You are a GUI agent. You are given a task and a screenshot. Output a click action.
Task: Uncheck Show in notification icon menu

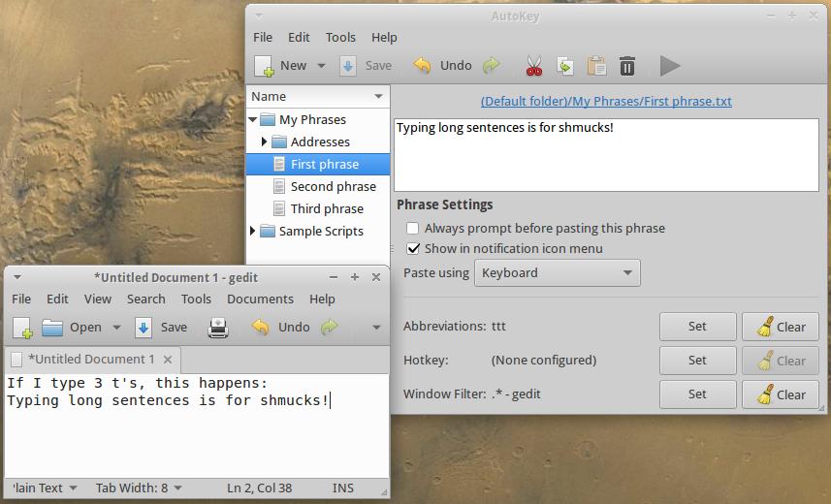tap(413, 249)
